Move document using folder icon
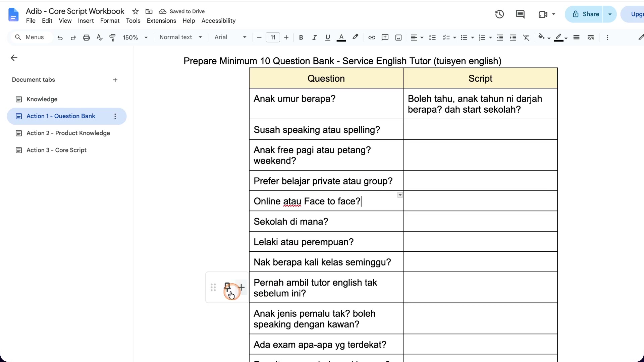 coord(149,11)
